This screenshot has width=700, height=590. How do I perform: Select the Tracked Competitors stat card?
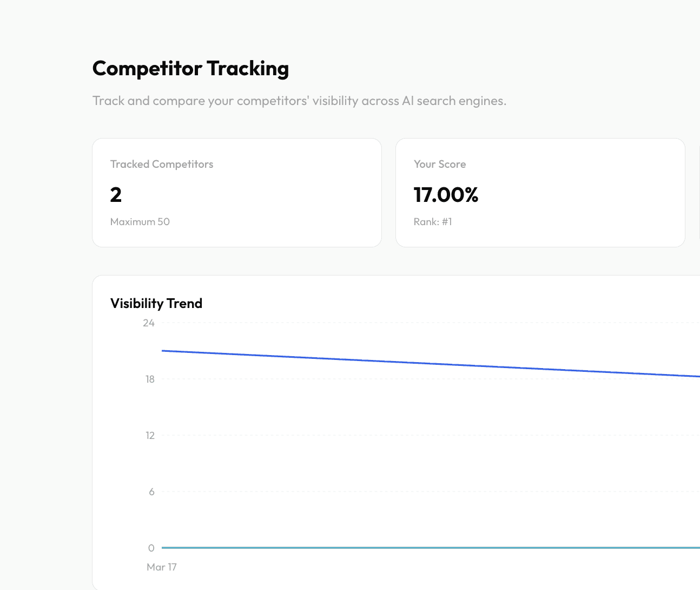pyautogui.click(x=236, y=192)
